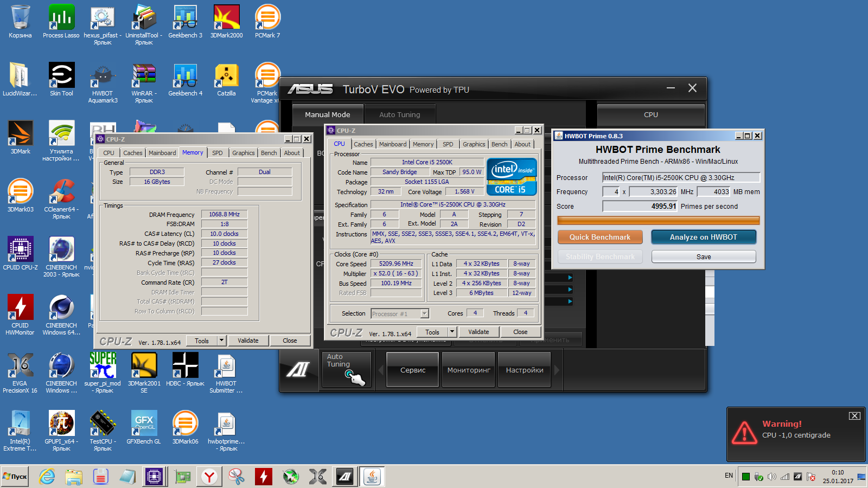
Task: Open Geekbench 4 desktop shortcut
Action: coord(185,80)
